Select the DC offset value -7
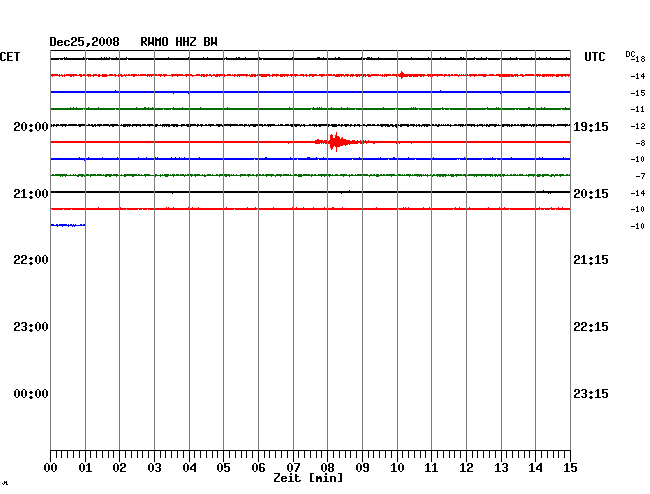Image resolution: width=650 pixels, height=494 pixels. [x=640, y=176]
